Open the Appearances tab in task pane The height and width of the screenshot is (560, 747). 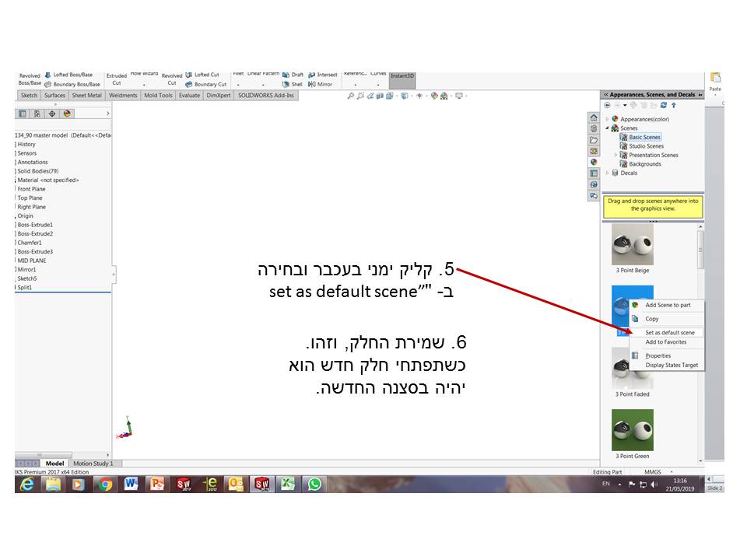click(x=594, y=162)
